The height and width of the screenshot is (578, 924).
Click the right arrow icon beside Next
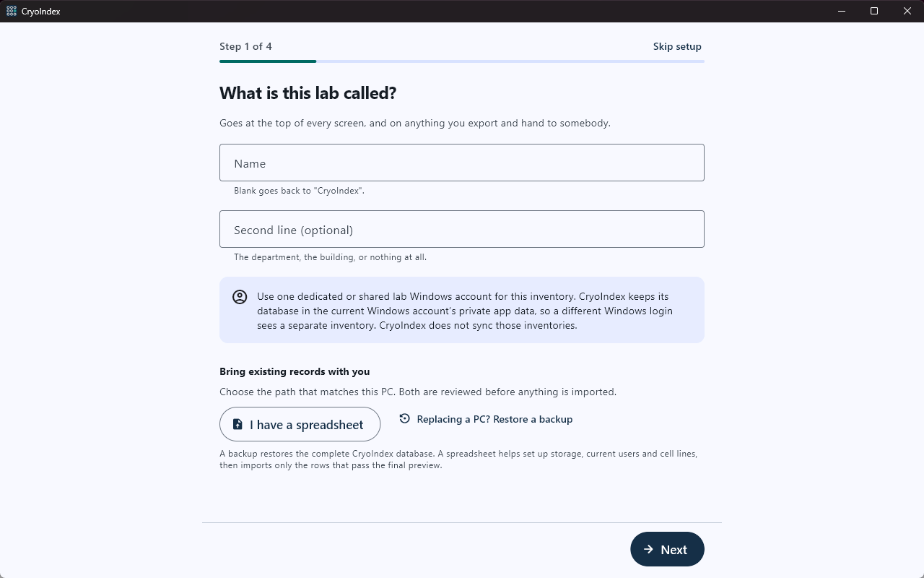coord(649,549)
